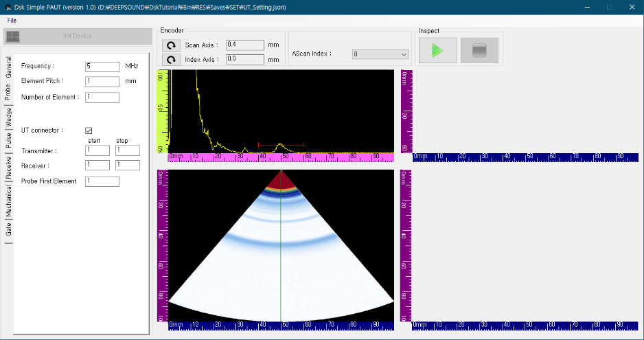This screenshot has width=644, height=340.
Task: Click the red gate marker on A-scan
Action: tap(281, 144)
